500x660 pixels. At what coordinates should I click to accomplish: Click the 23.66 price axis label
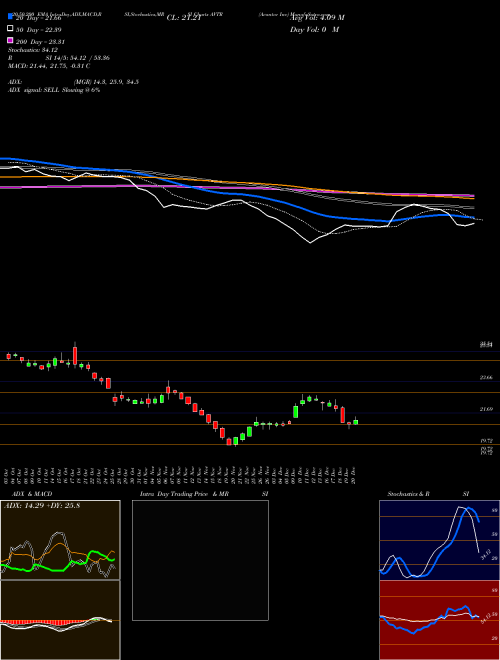[487, 378]
